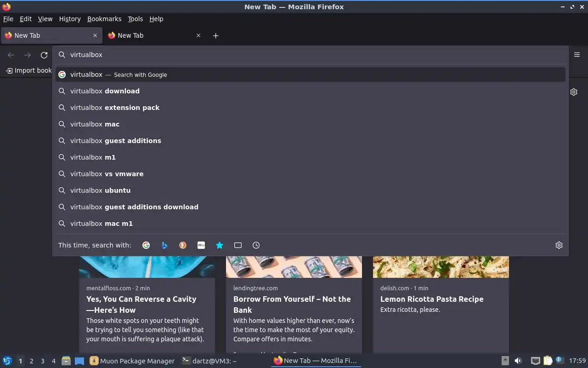Open Firefox hamburger application menu

(577, 55)
